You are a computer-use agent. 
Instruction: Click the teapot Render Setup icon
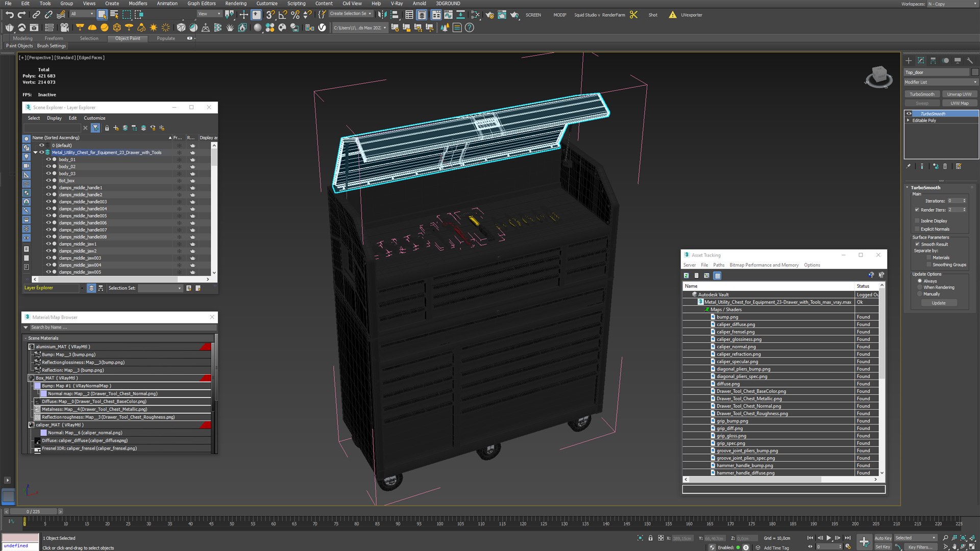[490, 15]
